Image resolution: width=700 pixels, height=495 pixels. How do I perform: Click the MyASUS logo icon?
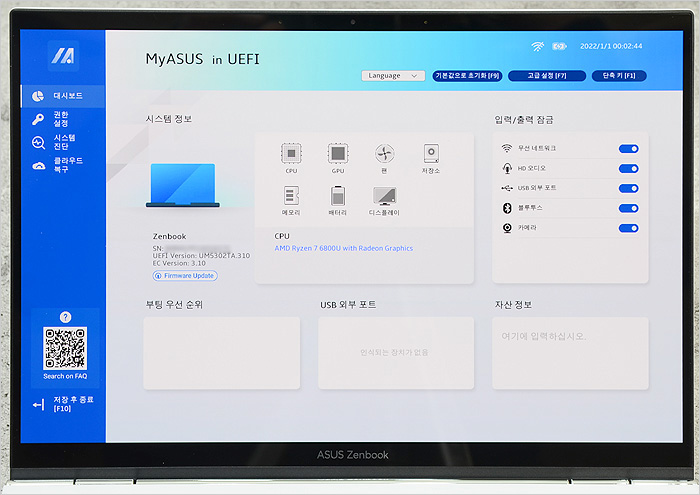(x=63, y=56)
